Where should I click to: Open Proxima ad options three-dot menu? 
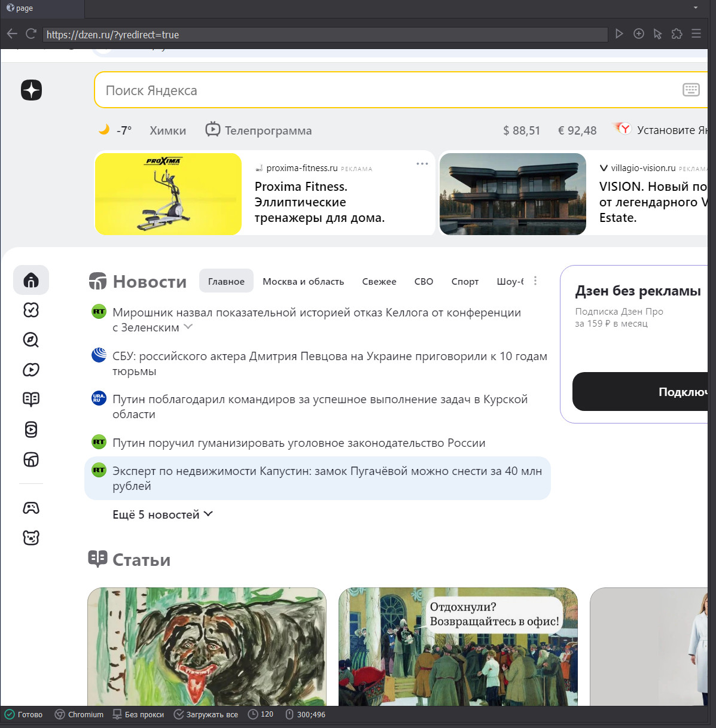pos(422,163)
